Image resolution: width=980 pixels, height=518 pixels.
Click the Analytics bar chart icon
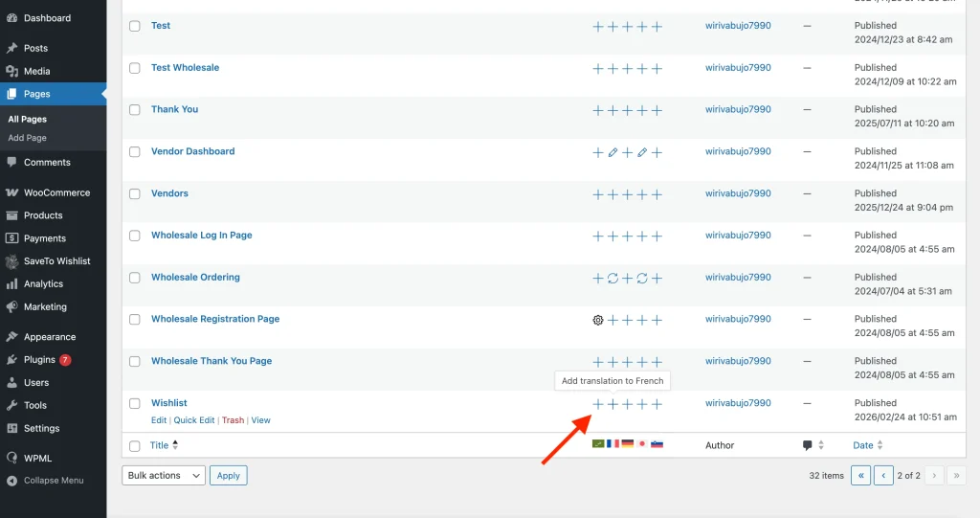11,284
